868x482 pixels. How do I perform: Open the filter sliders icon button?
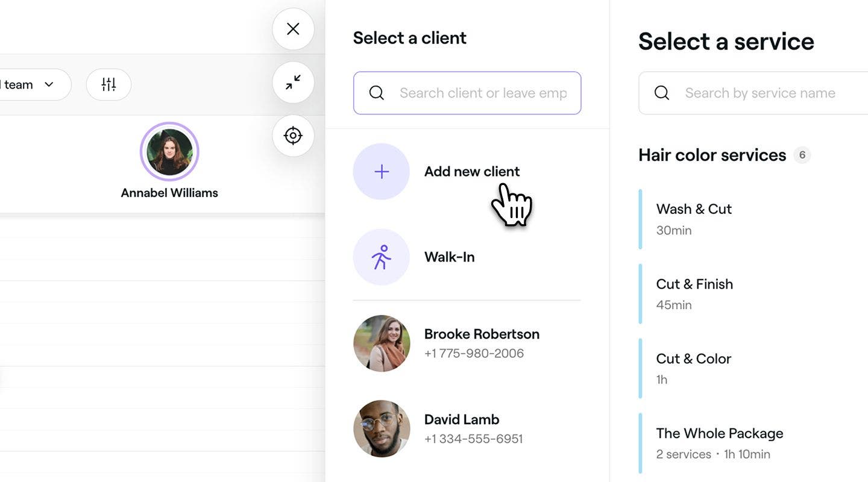click(108, 84)
